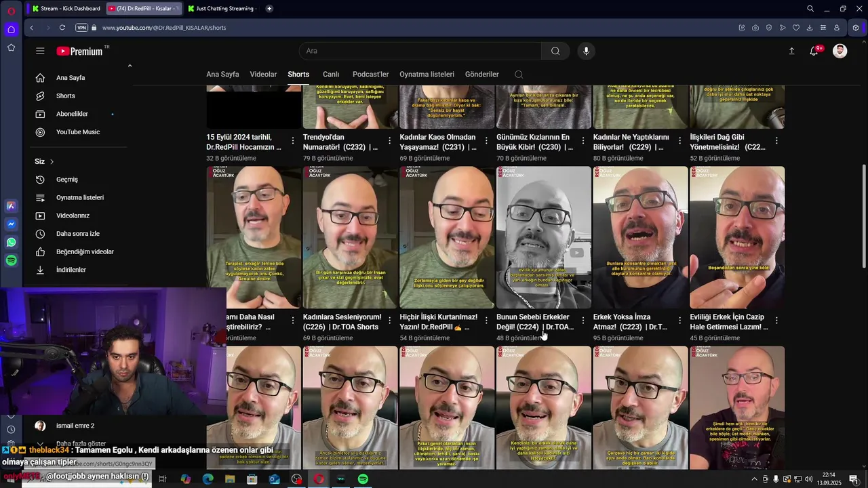Image resolution: width=868 pixels, height=488 pixels.
Task: Switch to channel Gönderiler tab
Action: click(481, 75)
